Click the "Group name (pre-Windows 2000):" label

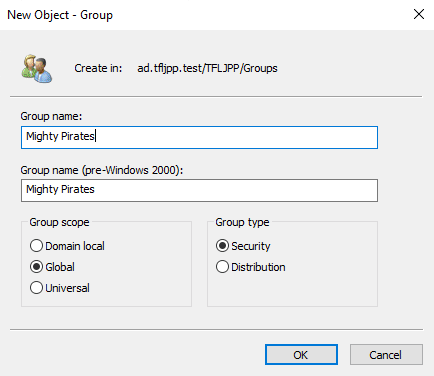point(102,170)
